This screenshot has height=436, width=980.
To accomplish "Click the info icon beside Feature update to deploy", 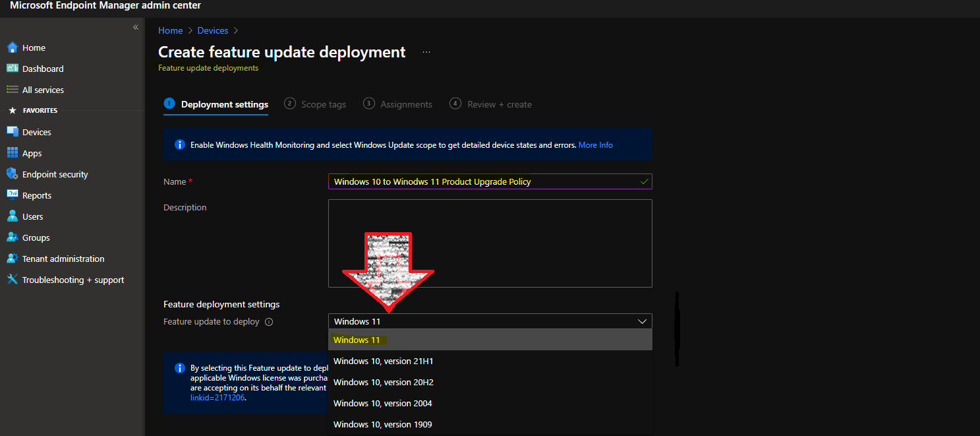I will [268, 322].
